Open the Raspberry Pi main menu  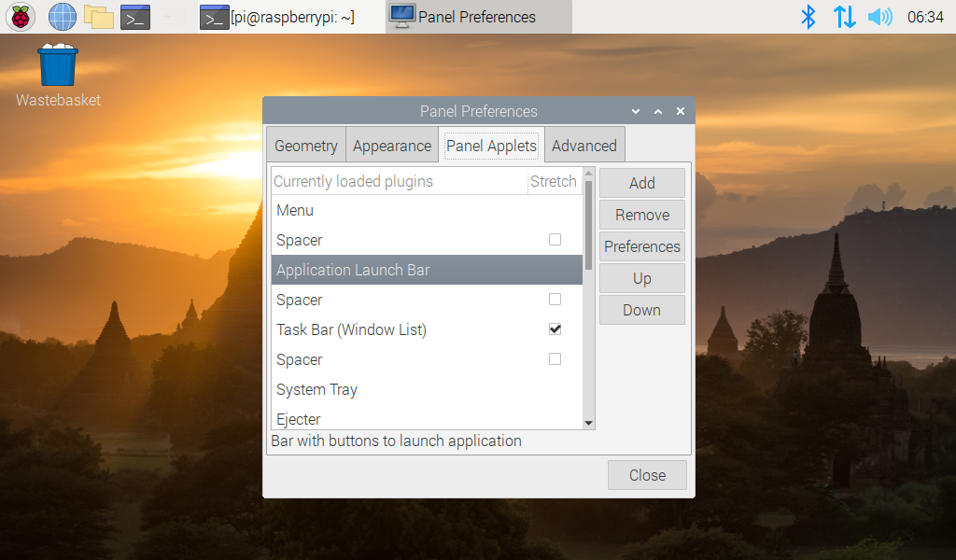[21, 17]
